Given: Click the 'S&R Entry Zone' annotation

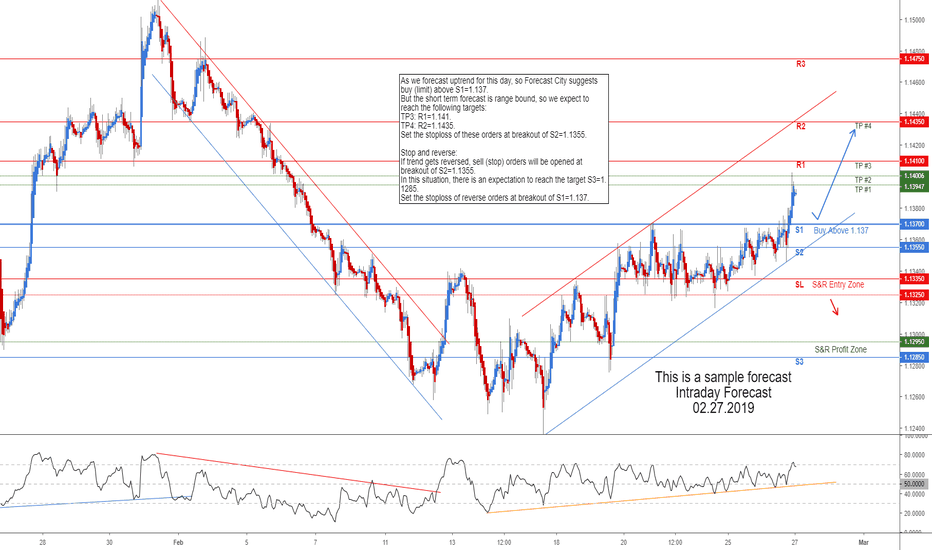Looking at the screenshot, I should [x=838, y=285].
